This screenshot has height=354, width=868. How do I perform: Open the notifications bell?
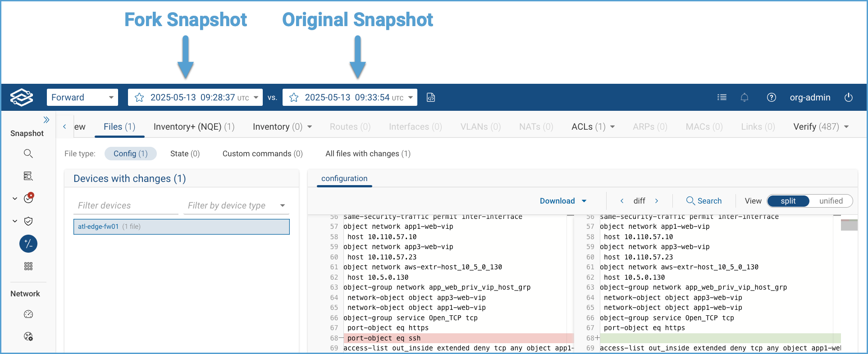745,97
